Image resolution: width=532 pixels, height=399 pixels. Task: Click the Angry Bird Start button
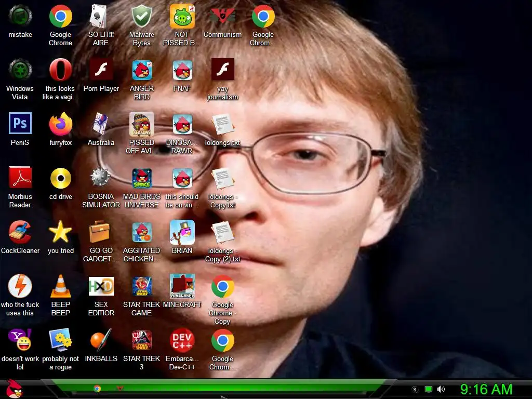point(14,389)
